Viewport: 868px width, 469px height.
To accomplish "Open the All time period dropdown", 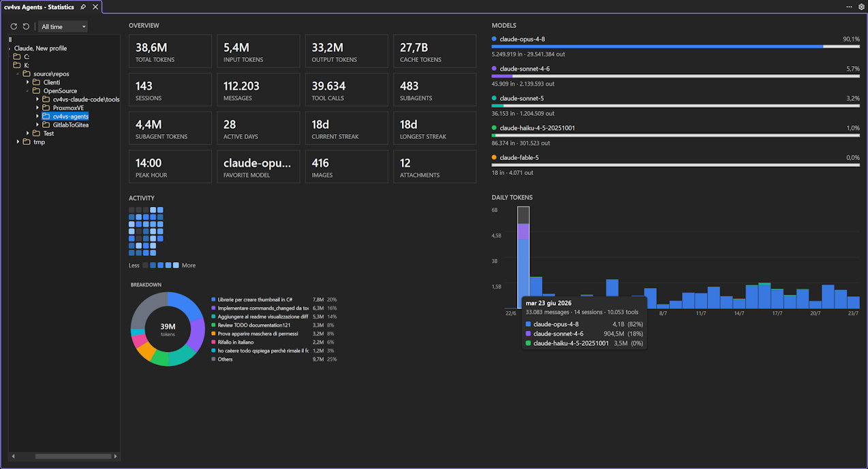I will (x=63, y=27).
